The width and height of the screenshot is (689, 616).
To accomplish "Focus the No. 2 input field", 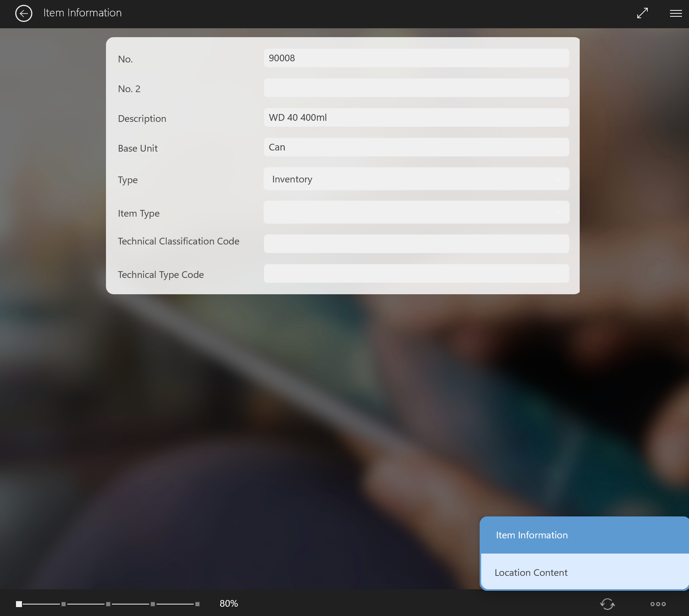I will coord(416,88).
